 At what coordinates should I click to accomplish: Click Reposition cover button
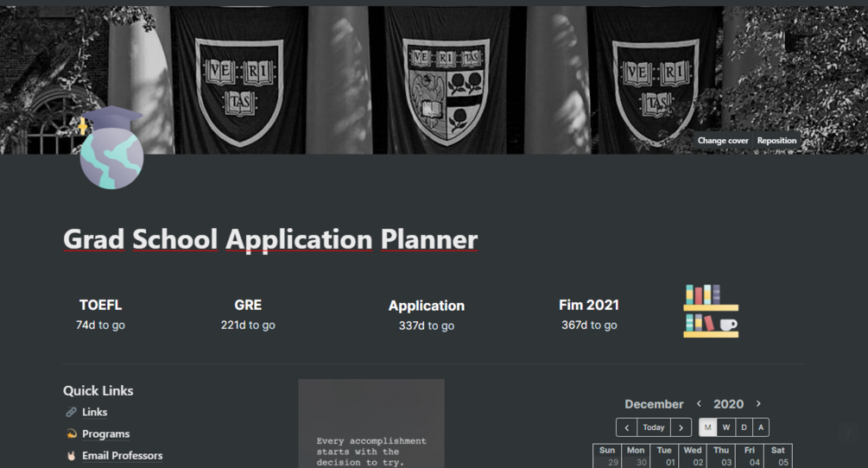coord(776,141)
